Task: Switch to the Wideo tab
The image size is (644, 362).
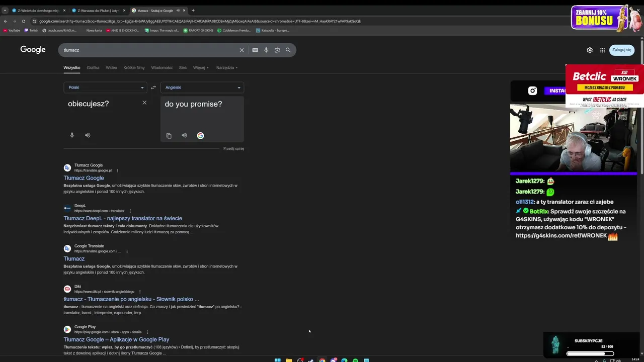Action: click(x=111, y=67)
